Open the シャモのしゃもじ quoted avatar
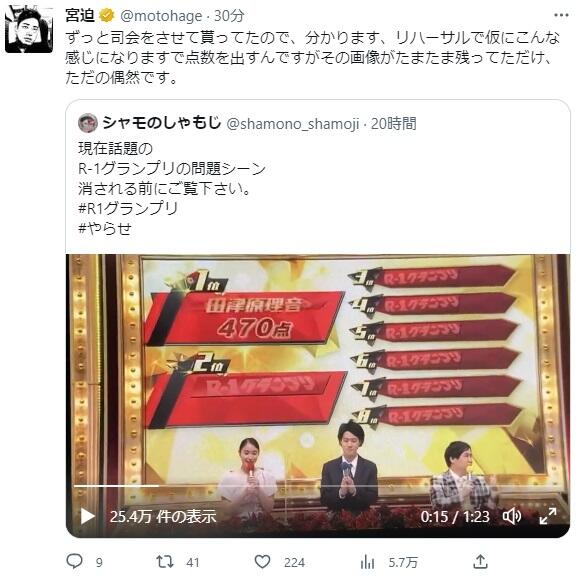 (x=88, y=123)
